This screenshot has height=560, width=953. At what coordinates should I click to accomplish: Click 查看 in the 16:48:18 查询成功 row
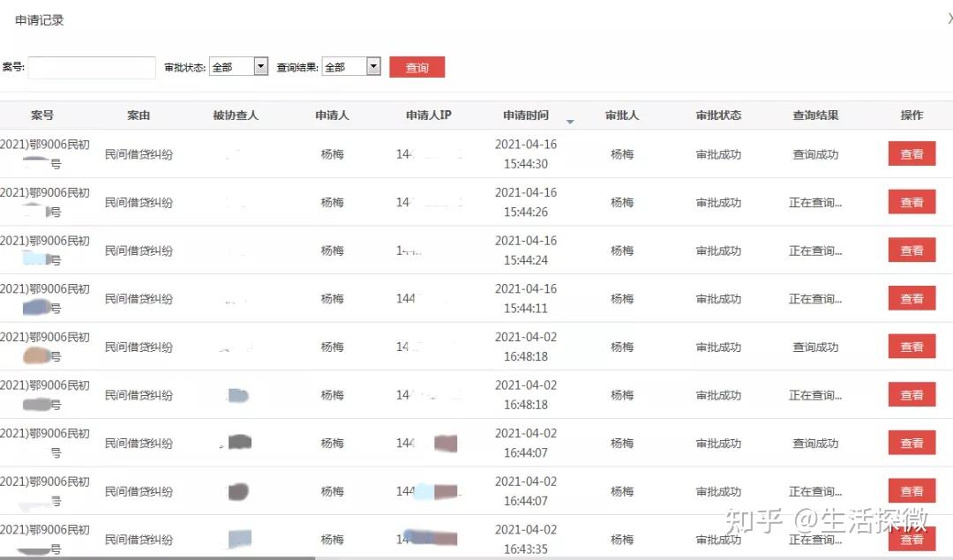912,347
